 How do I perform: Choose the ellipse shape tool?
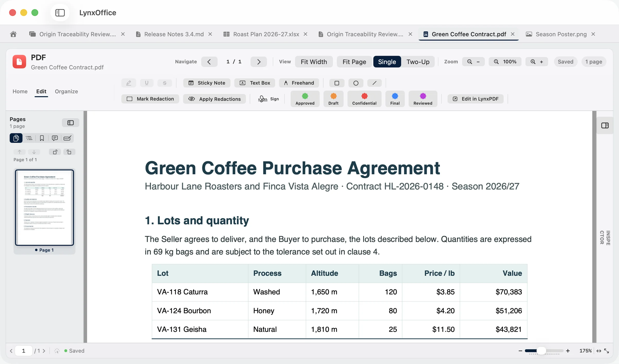point(356,83)
